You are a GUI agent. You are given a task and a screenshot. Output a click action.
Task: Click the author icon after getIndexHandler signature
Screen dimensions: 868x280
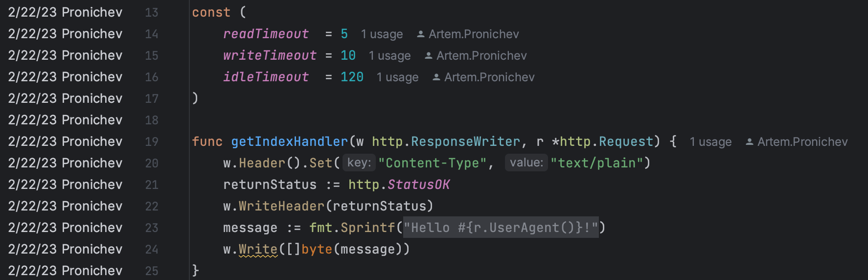(749, 142)
